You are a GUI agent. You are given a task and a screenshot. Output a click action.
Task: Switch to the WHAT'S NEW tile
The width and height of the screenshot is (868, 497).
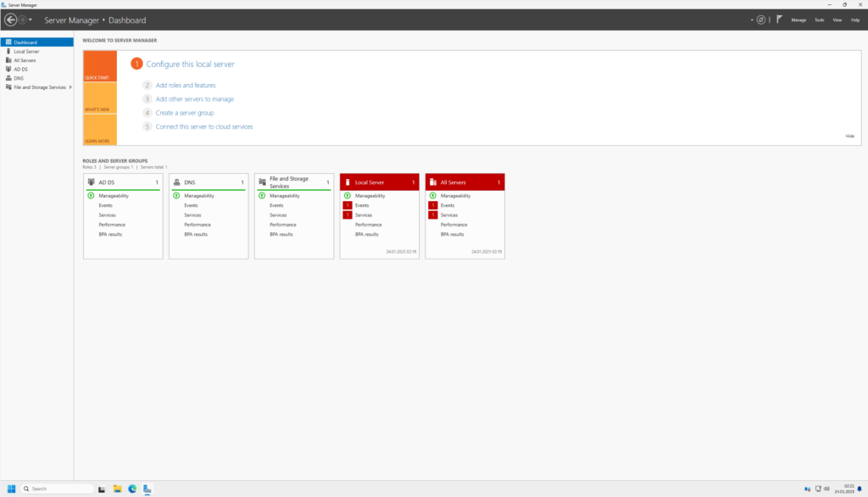tap(100, 98)
